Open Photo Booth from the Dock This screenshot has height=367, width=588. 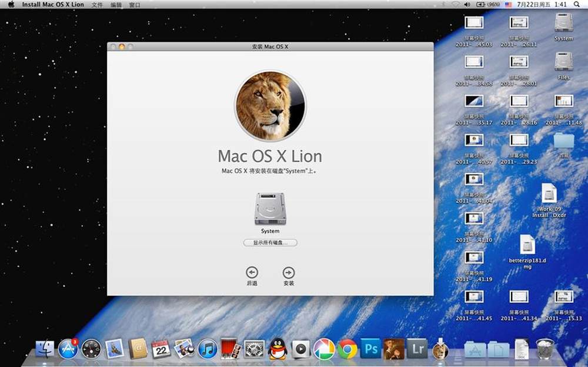(230, 349)
